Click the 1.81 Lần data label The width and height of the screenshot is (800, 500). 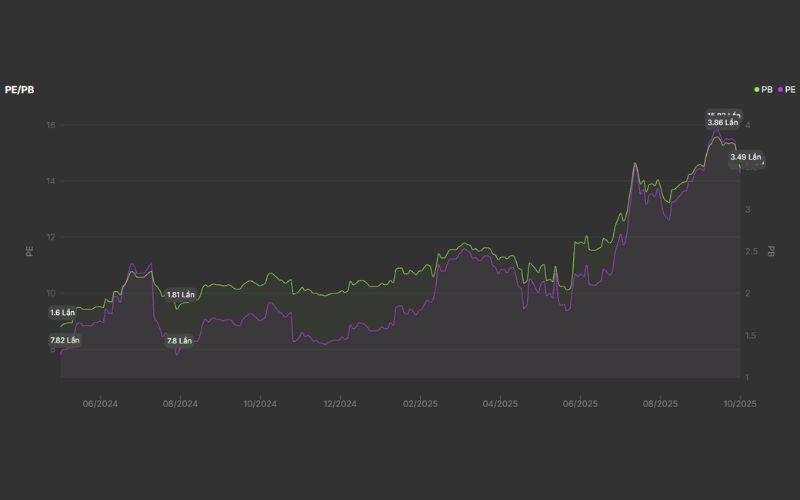tap(181, 295)
